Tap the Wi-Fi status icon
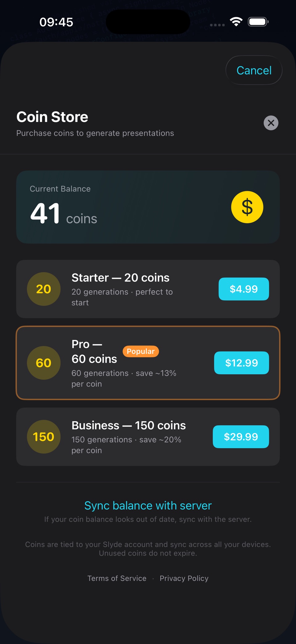296x644 pixels. pos(236,22)
